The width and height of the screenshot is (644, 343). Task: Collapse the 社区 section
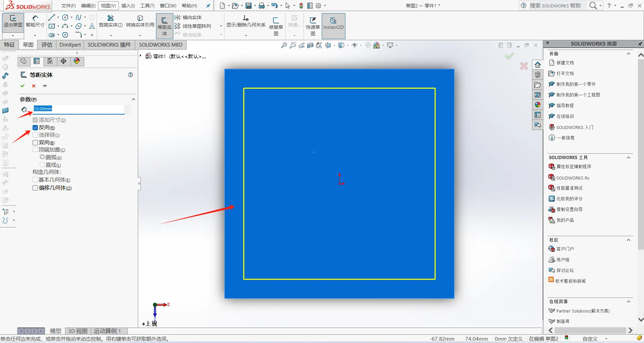pyautogui.click(x=629, y=240)
